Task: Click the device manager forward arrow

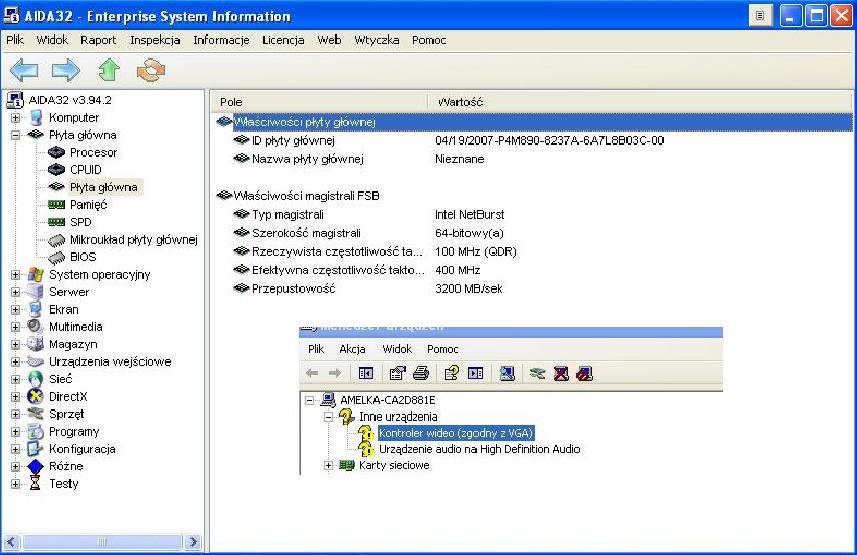Action: [x=334, y=373]
